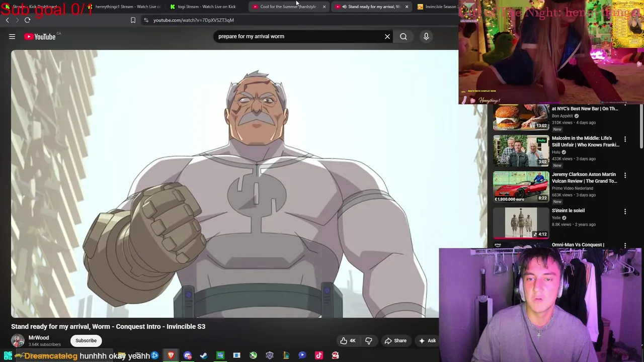Open the Hulu channel name
644x362 pixels.
(x=556, y=152)
